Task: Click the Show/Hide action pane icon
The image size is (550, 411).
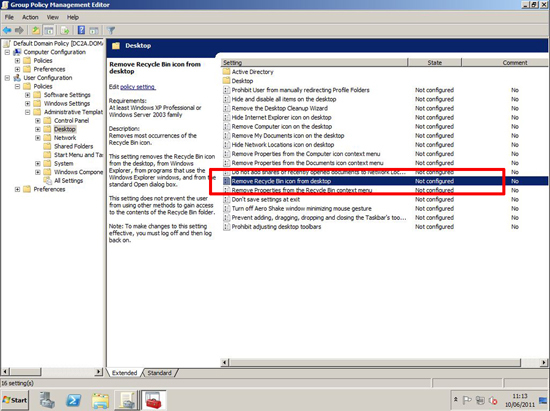Action: point(94,31)
